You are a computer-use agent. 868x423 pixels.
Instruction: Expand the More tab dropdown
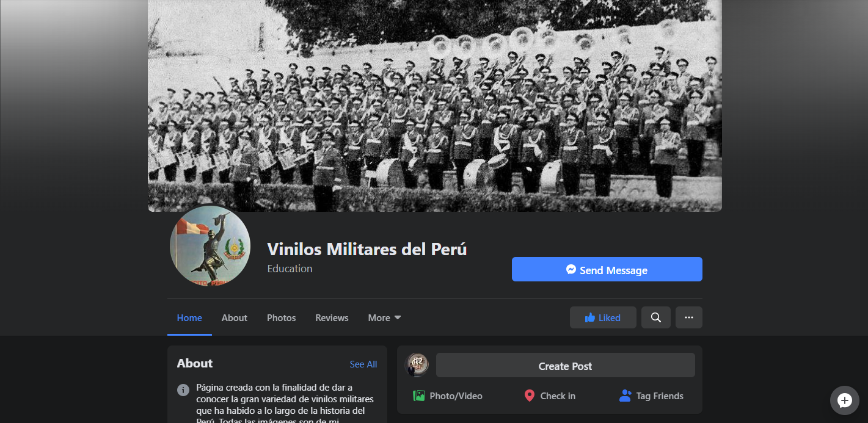385,317
